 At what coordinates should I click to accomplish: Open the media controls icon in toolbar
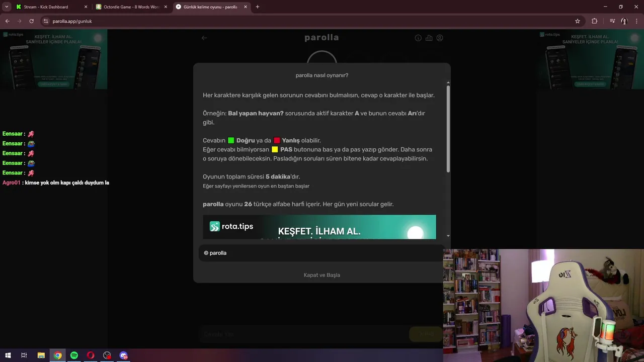[612, 21]
